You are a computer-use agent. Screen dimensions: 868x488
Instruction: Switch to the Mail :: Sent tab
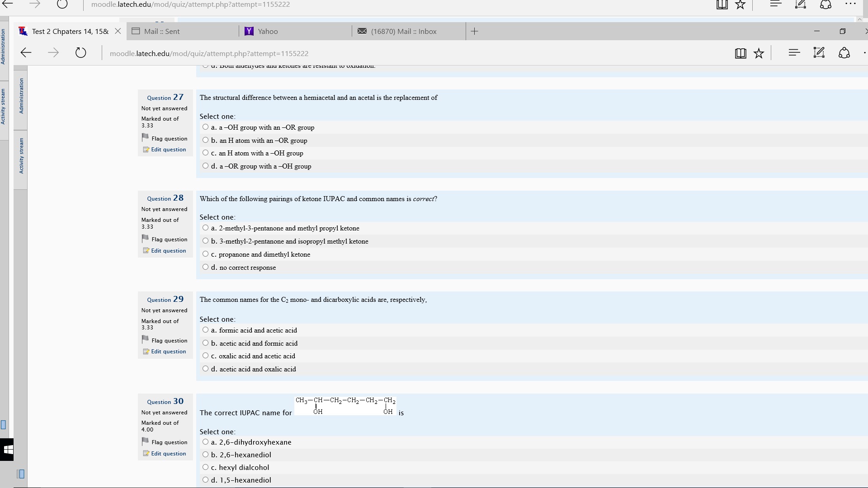pos(183,31)
